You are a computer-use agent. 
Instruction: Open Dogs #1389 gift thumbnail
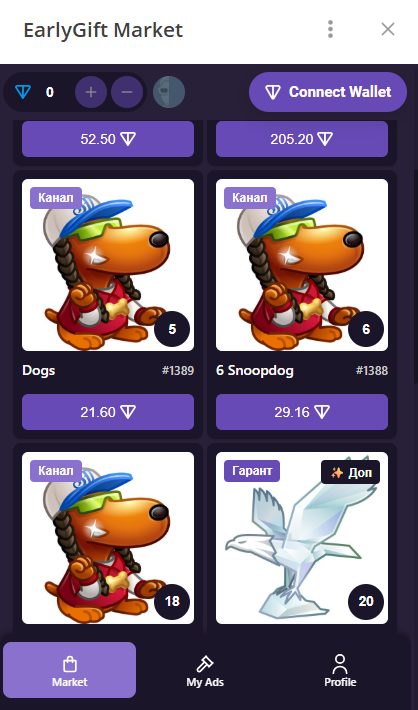coord(108,265)
